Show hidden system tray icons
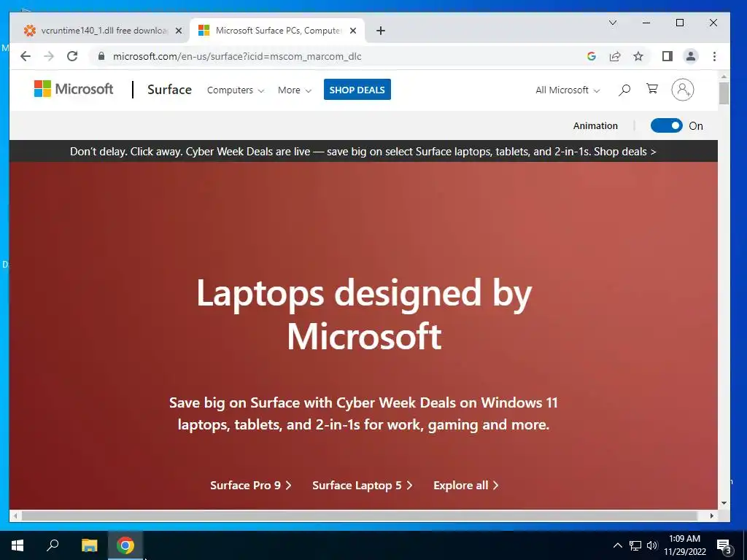The width and height of the screenshot is (747, 560). [617, 545]
